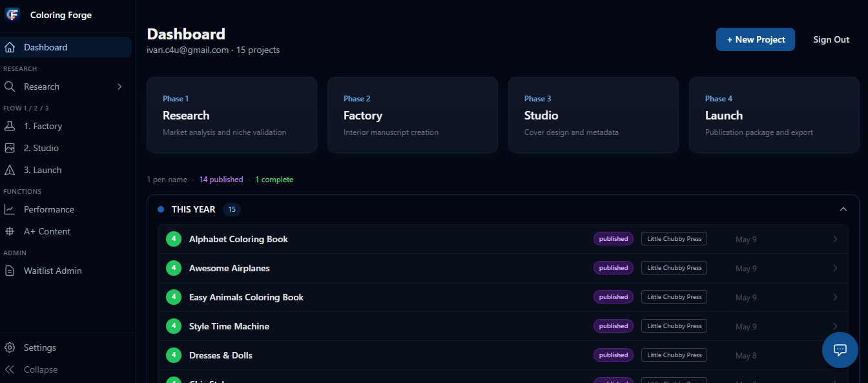The height and width of the screenshot is (383, 868).
Task: Click the 1 complete filter text
Action: click(x=274, y=180)
